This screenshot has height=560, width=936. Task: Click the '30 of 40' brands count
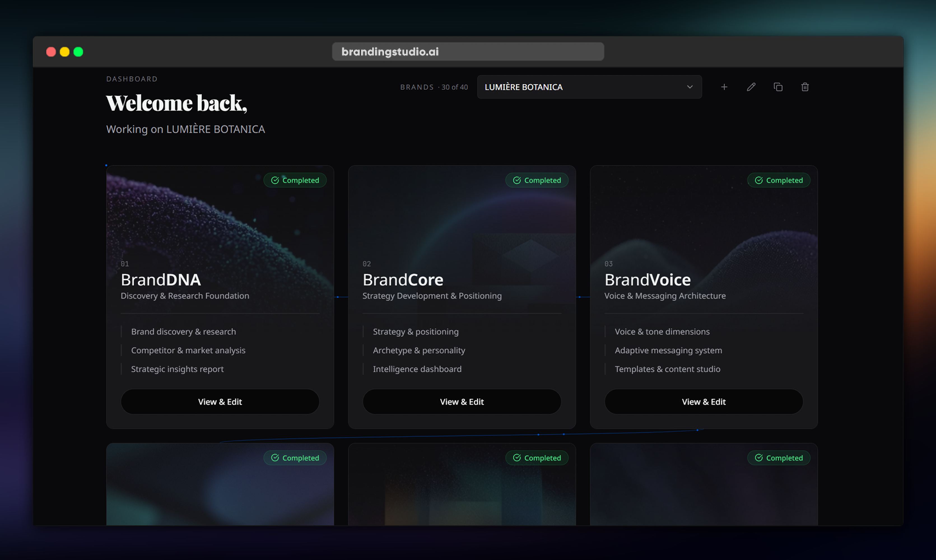coord(454,87)
